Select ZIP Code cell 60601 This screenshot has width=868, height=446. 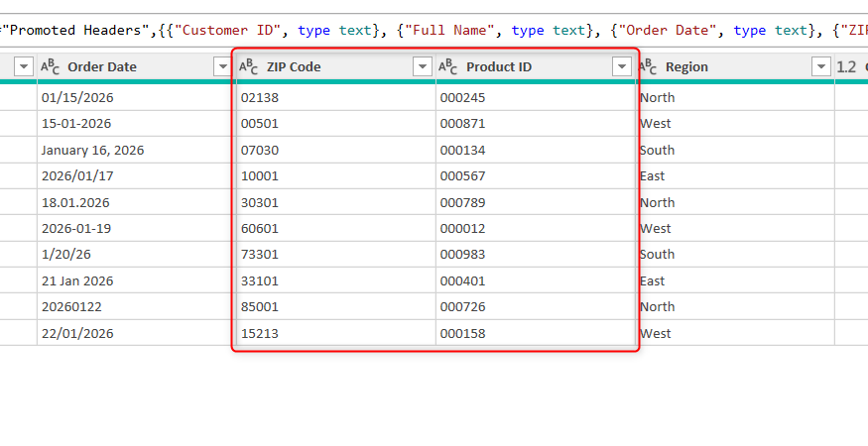pyautogui.click(x=336, y=228)
